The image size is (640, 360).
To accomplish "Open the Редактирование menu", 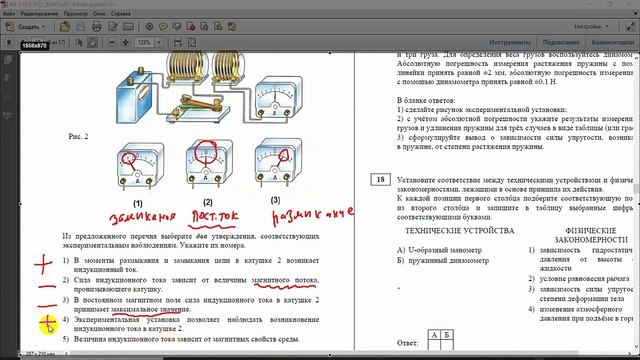I will pyautogui.click(x=39, y=13).
